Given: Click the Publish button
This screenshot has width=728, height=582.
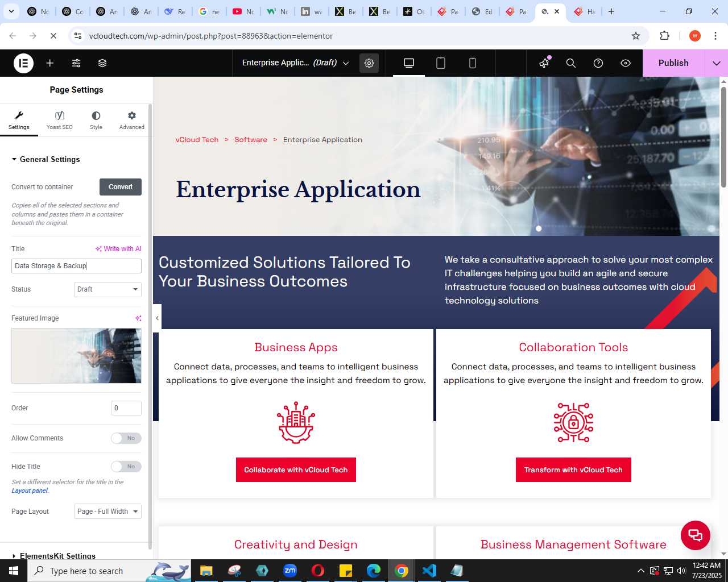Looking at the screenshot, I should tap(673, 63).
